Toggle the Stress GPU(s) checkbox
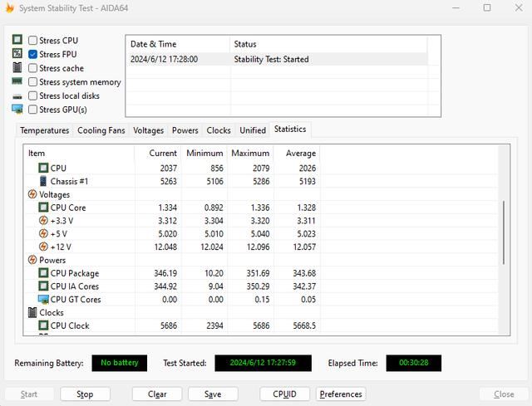Viewport: 532px width, 406px height. 32,110
